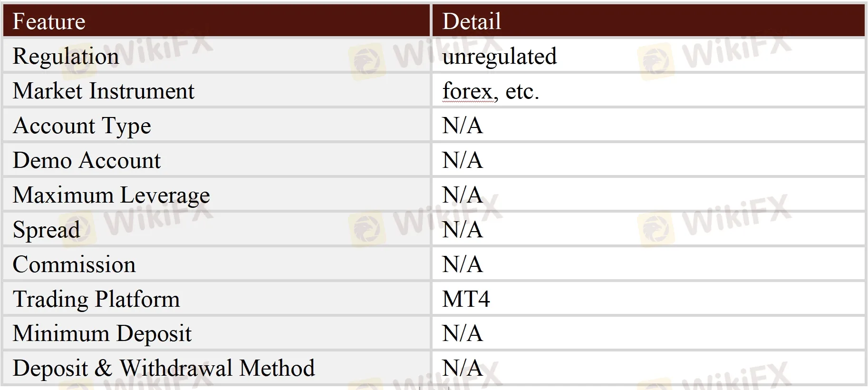Click the N/A value beside Account Type
The image size is (868, 390).
pyautogui.click(x=462, y=126)
